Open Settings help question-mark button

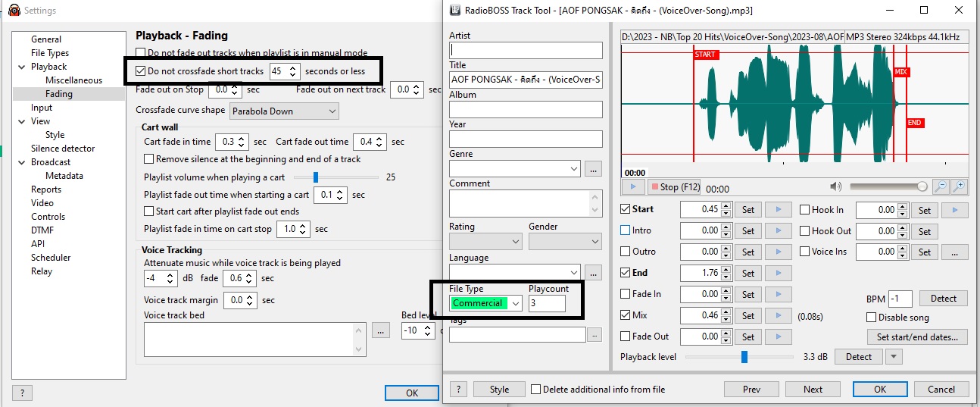click(22, 393)
